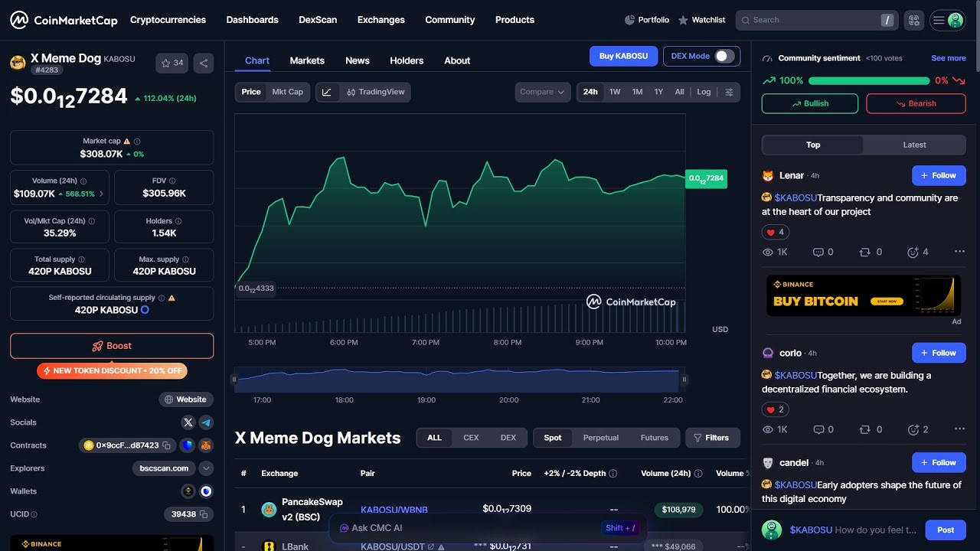980x551 pixels.
Task: Vote Bearish on community sentiment
Action: pos(916,103)
